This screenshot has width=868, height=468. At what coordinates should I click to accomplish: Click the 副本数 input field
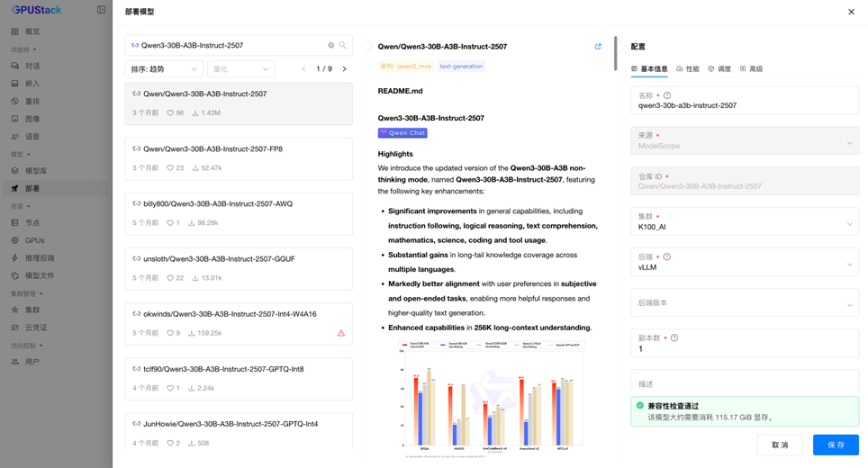click(x=745, y=343)
